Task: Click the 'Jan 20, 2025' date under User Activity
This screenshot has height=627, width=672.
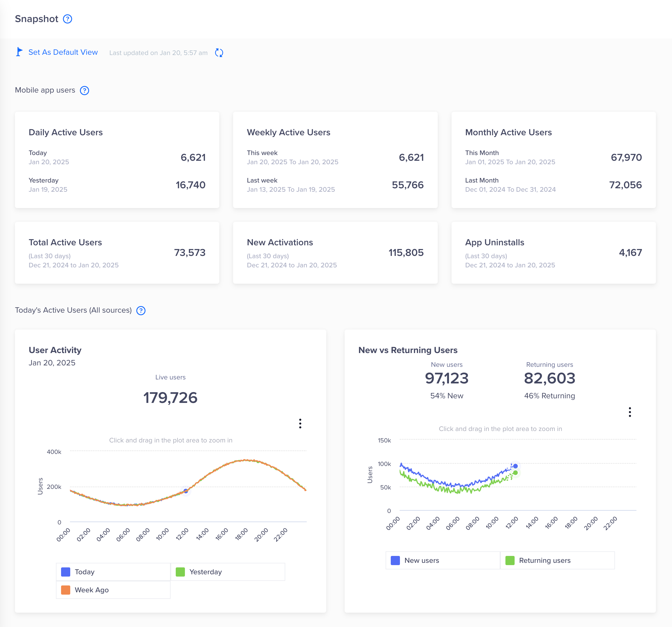Action: tap(52, 363)
